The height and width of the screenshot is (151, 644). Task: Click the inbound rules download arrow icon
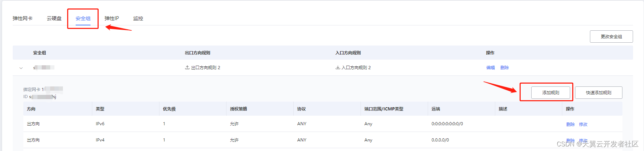click(338, 67)
